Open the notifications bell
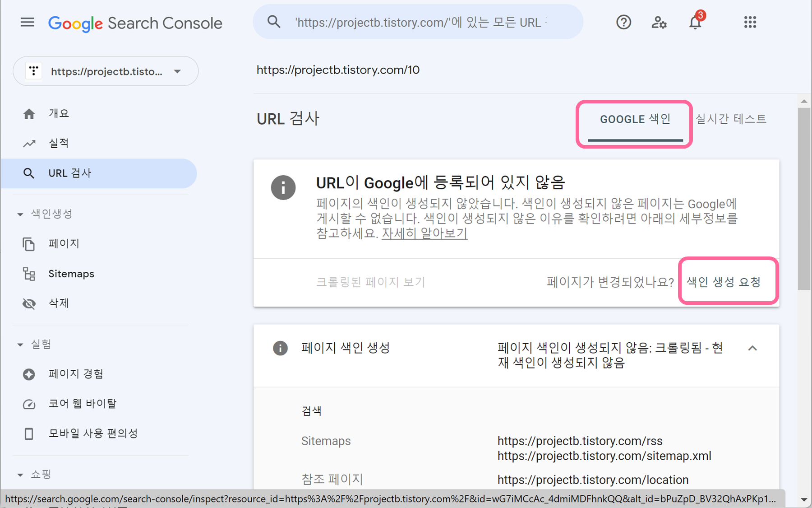 click(x=695, y=22)
